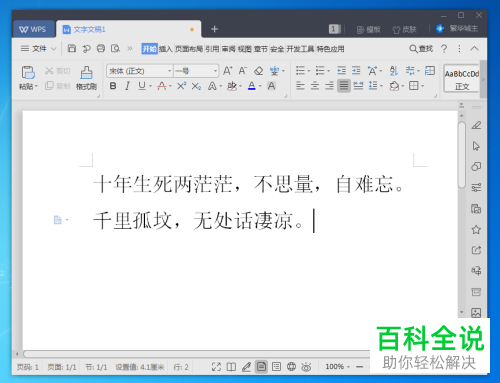
Task: Click the pen icon in right sidebar
Action: point(476,125)
